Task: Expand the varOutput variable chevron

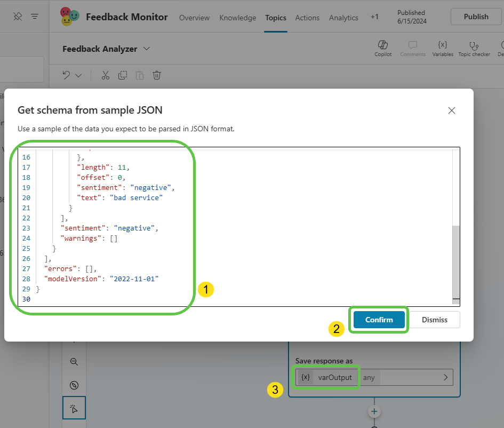Action: (x=445, y=377)
